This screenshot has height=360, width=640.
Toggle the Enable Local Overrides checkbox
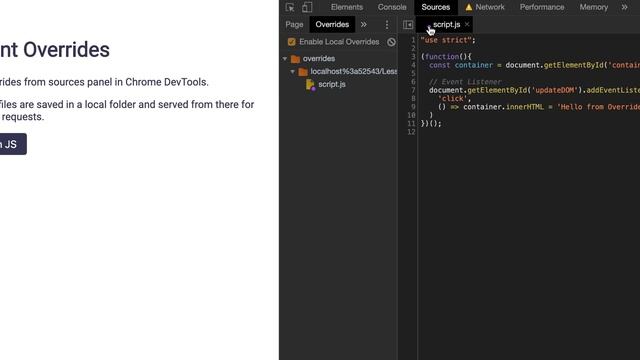pyautogui.click(x=291, y=42)
